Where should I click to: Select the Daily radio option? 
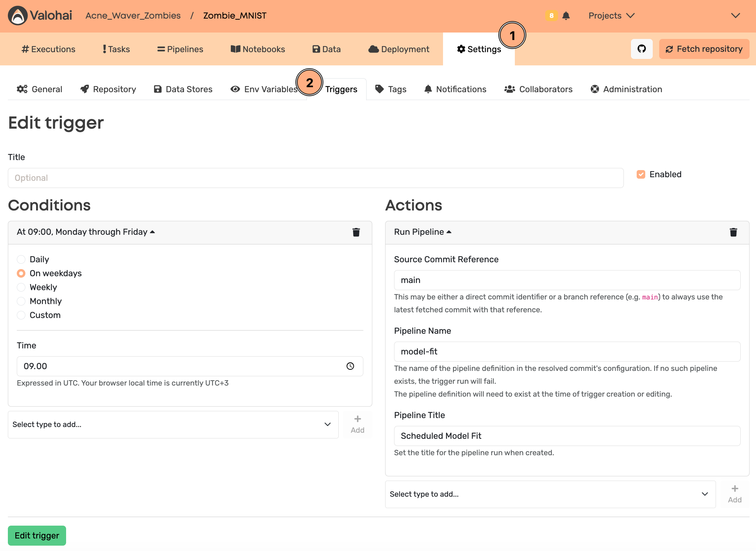point(21,259)
